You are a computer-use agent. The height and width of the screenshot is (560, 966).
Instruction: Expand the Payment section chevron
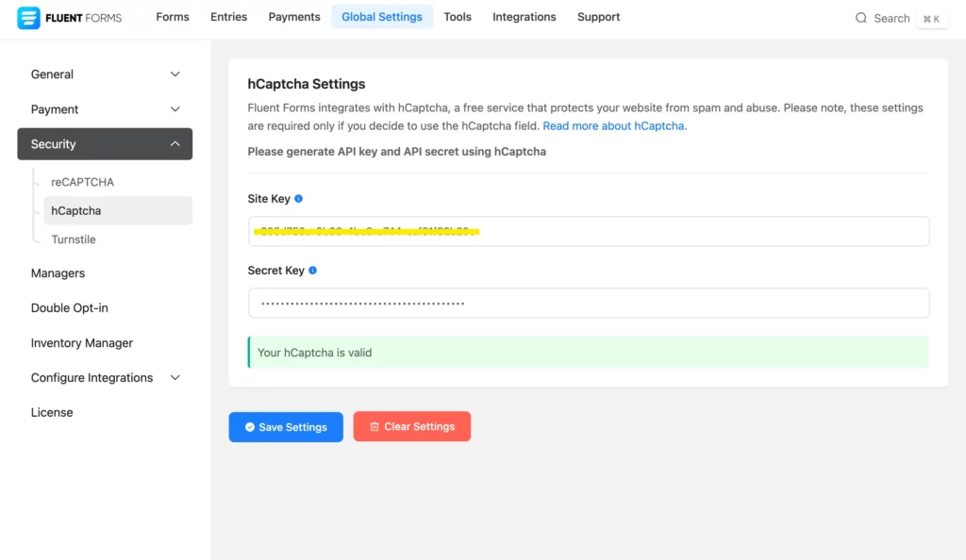(175, 109)
